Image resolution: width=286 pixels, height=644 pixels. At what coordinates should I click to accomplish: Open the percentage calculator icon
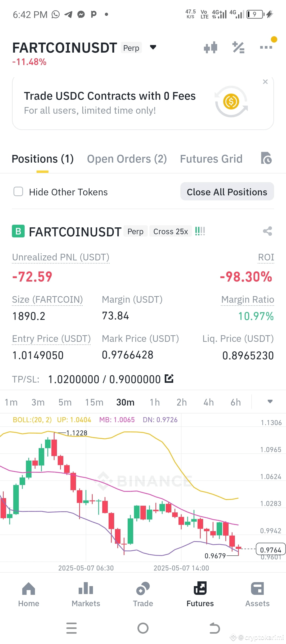pyautogui.click(x=238, y=48)
